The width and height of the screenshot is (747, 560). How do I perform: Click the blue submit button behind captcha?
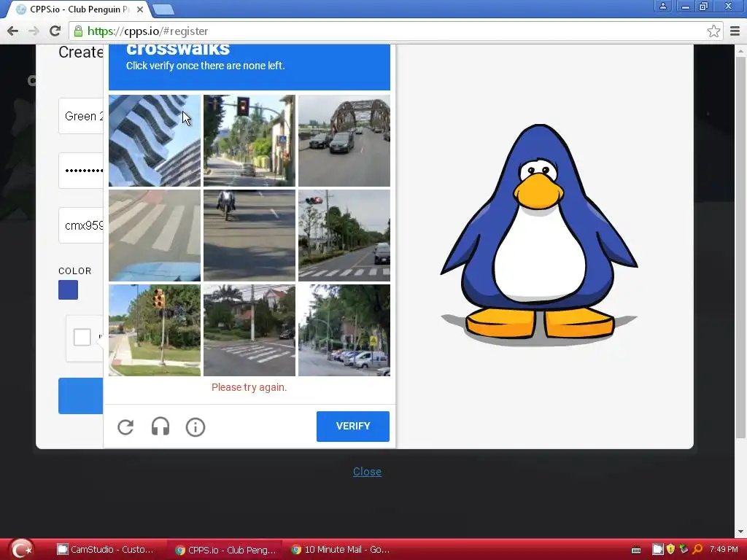80,396
